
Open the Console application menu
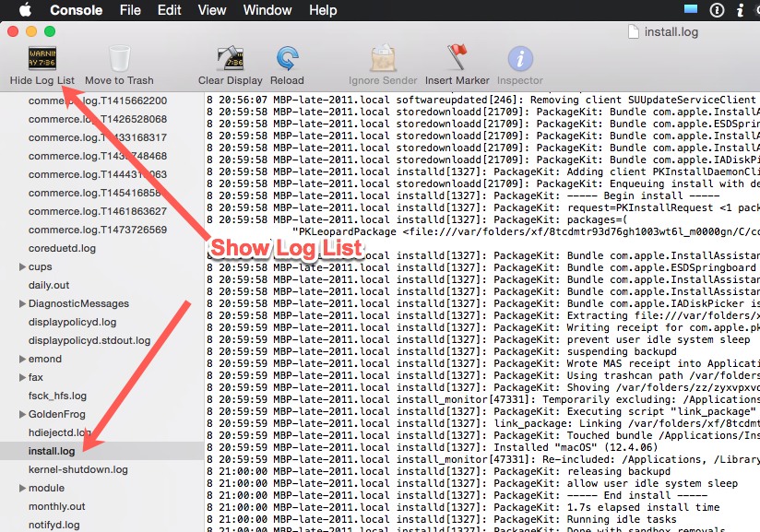click(77, 10)
